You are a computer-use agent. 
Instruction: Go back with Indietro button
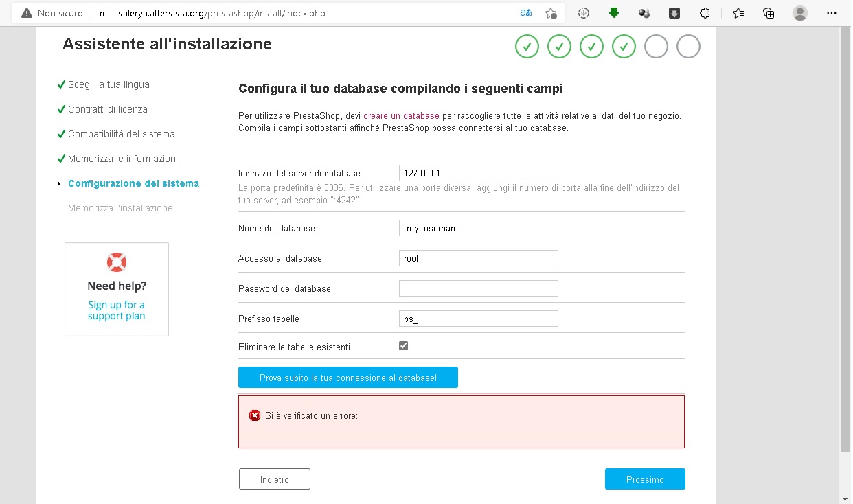pyautogui.click(x=274, y=479)
